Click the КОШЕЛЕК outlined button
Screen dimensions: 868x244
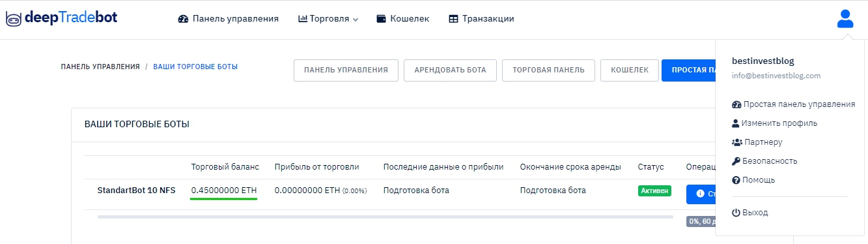coord(630,70)
